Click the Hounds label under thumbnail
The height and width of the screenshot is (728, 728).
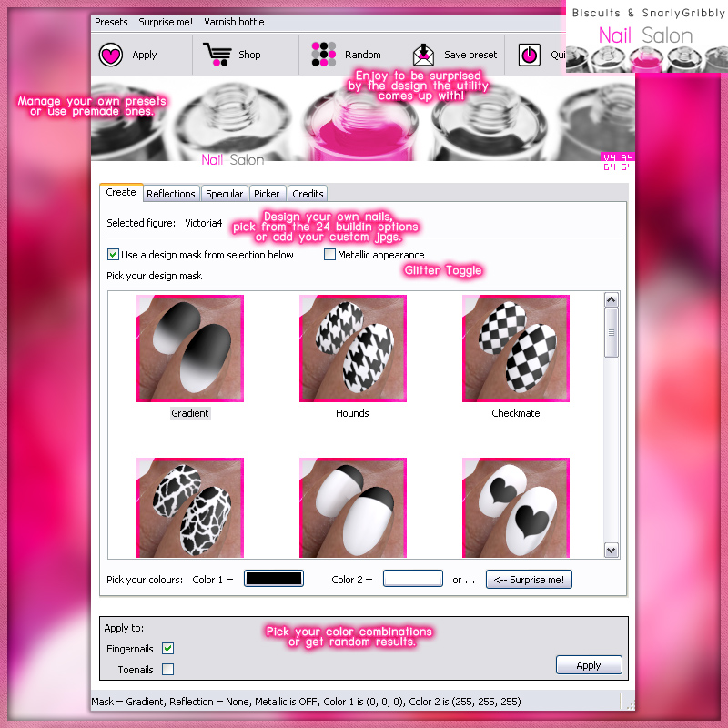[x=352, y=413]
